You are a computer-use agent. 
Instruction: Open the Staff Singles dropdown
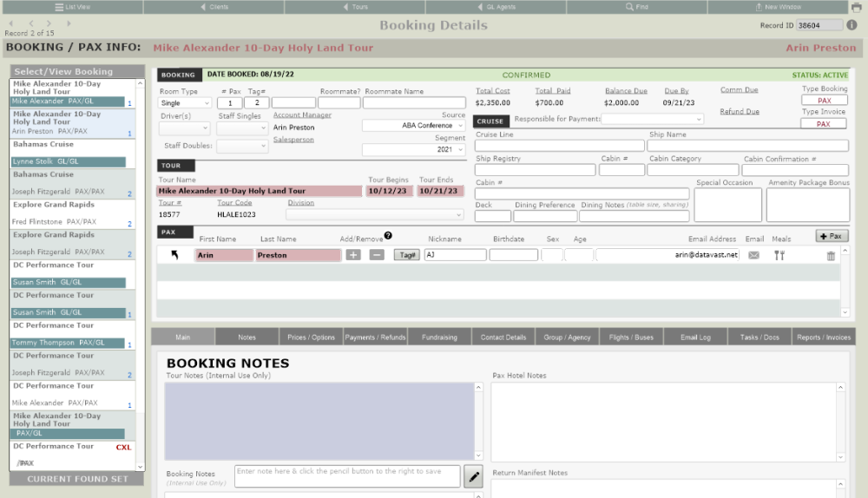click(242, 128)
